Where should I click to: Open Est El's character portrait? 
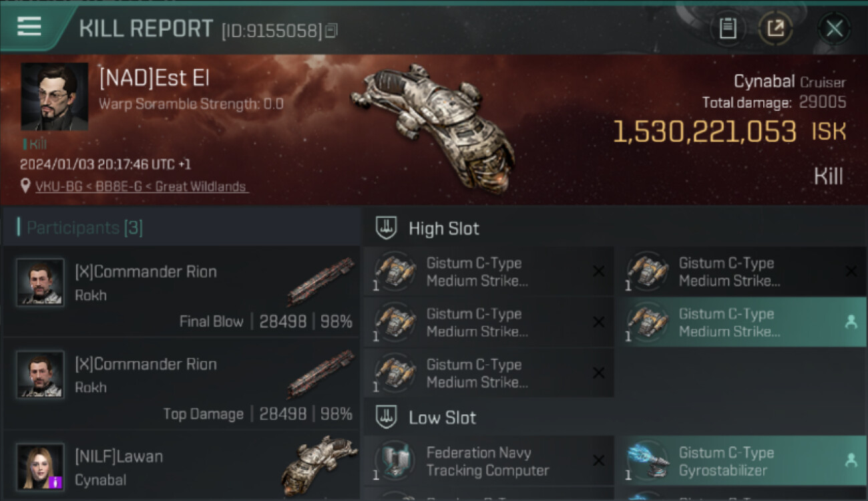click(x=54, y=96)
